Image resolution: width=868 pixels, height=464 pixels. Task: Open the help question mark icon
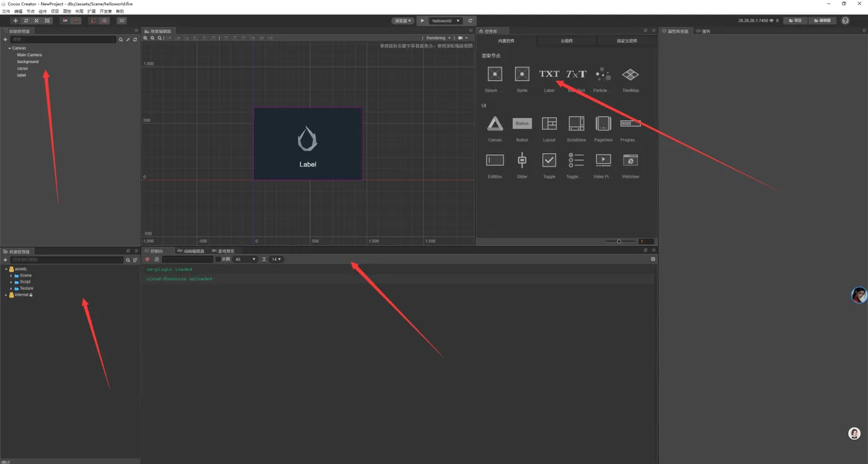[x=845, y=20]
